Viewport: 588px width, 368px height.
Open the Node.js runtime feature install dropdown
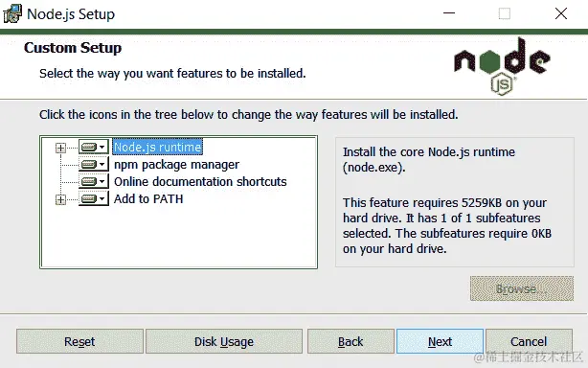[94, 147]
